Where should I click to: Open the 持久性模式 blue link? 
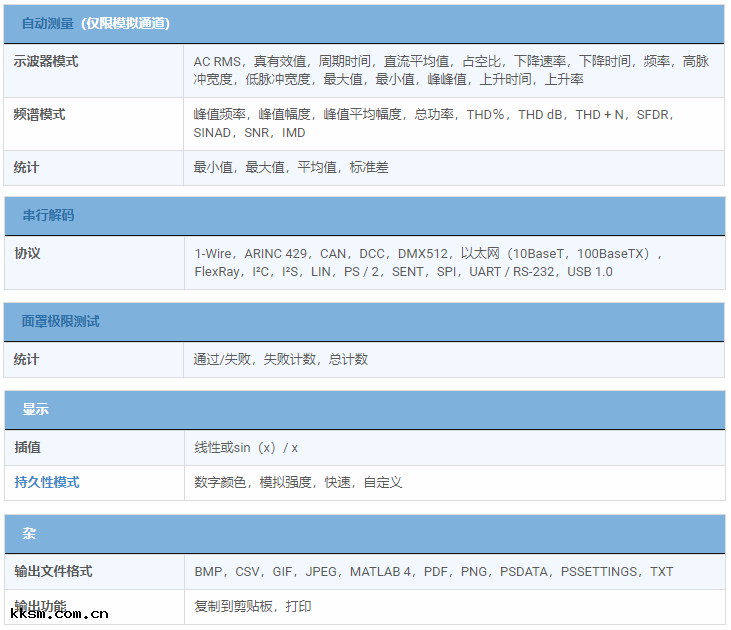(47, 482)
